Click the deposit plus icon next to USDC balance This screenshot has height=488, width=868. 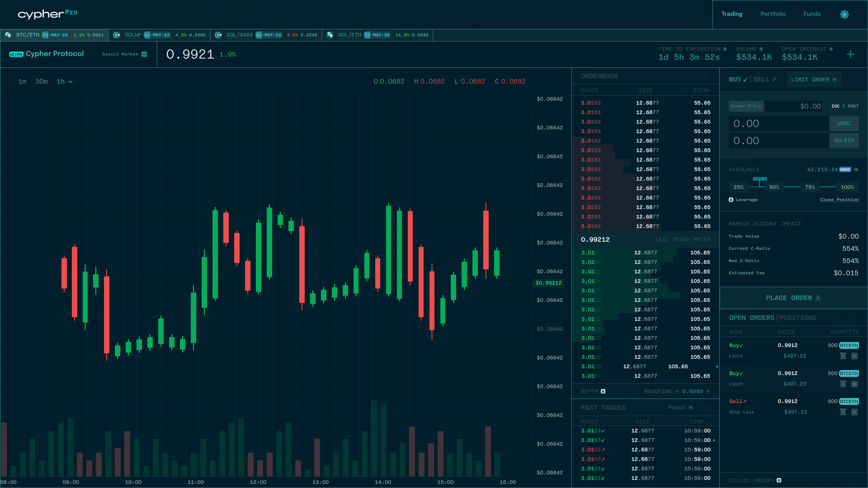tap(856, 169)
